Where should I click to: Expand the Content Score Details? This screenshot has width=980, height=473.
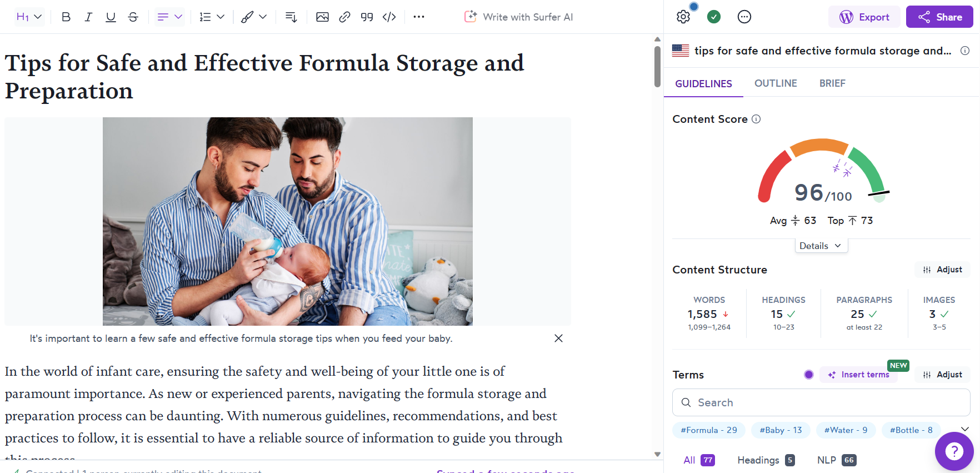[x=821, y=246]
